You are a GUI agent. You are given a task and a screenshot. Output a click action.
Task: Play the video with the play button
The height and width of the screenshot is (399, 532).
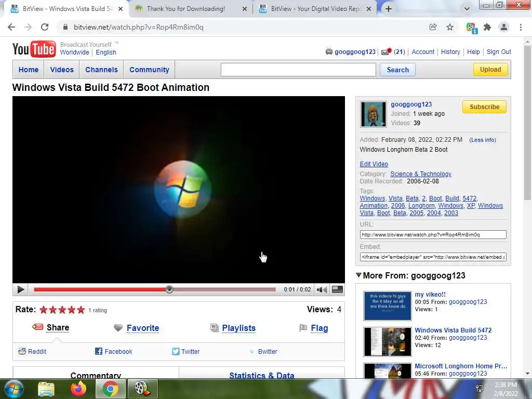tap(20, 289)
